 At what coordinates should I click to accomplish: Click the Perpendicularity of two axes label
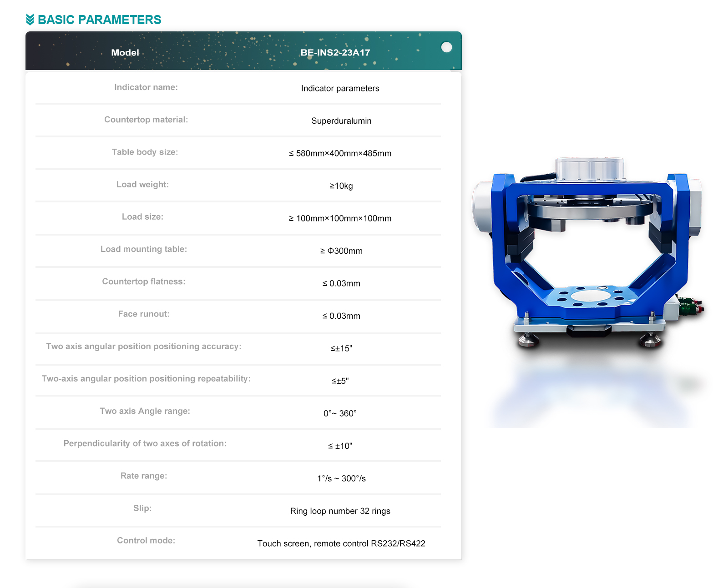pyautogui.click(x=145, y=443)
